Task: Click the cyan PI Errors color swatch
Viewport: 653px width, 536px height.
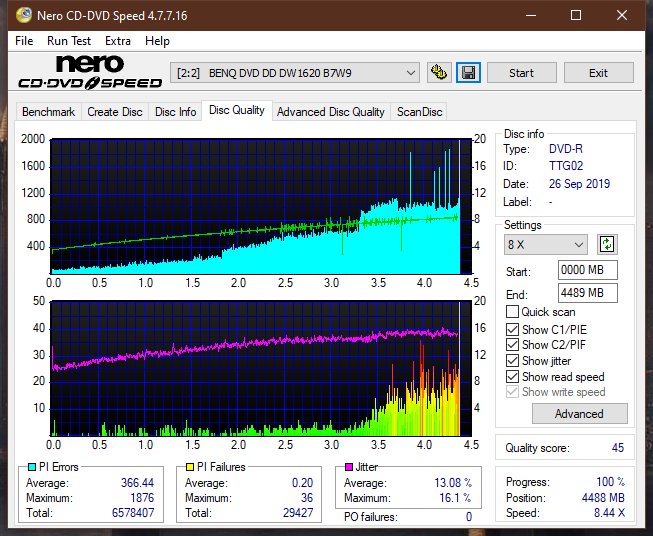Action: click(32, 467)
